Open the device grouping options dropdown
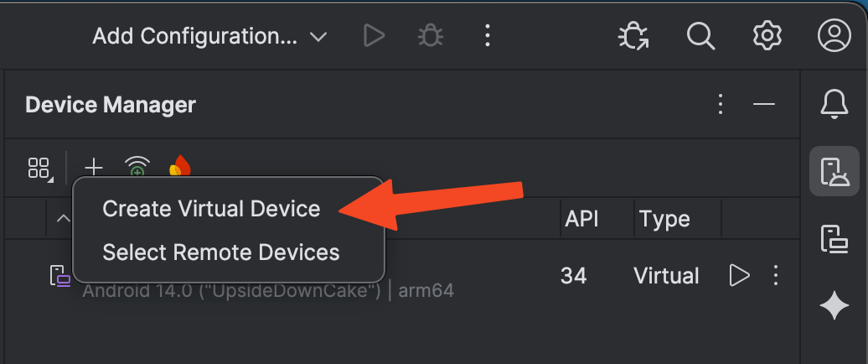This screenshot has width=868, height=364. pos(39,168)
